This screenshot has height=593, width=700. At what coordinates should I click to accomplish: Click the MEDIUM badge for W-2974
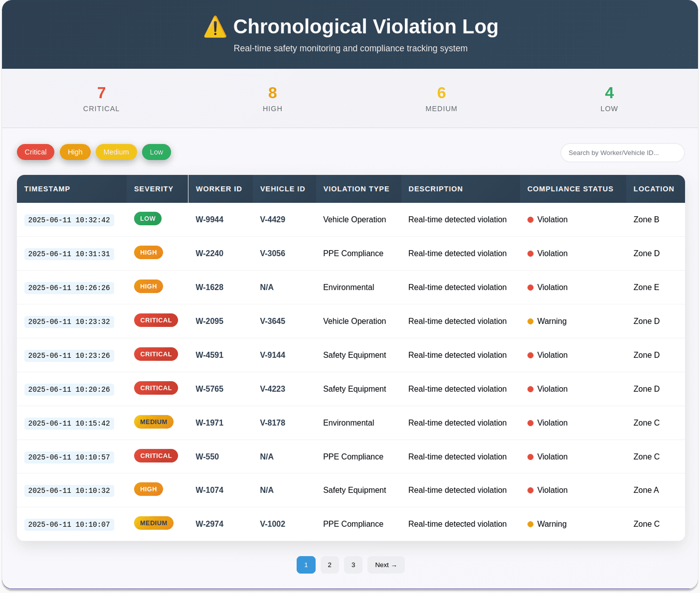point(154,523)
